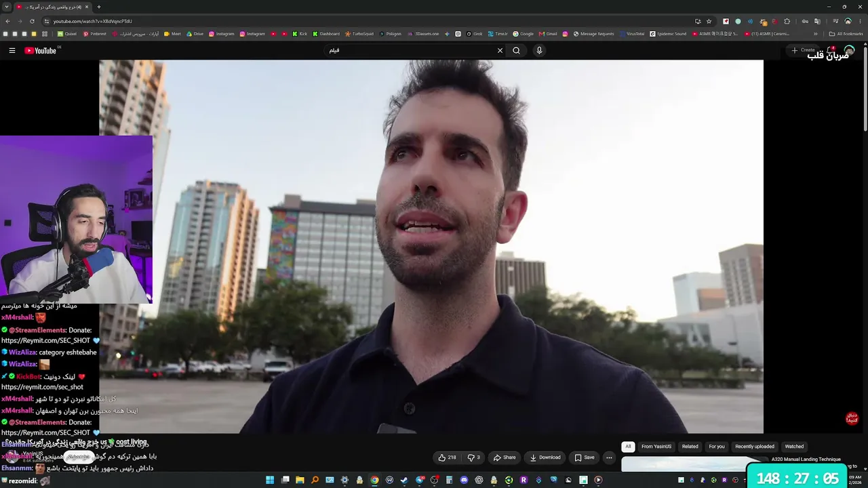Open the Meet bookmark
Image resolution: width=868 pixels, height=488 pixels.
click(x=173, y=34)
